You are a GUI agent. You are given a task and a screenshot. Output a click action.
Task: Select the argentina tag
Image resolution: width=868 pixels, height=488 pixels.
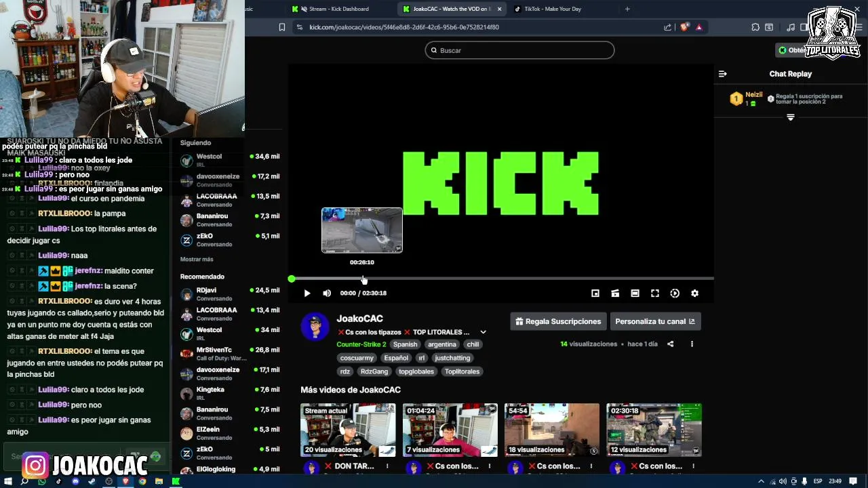pyautogui.click(x=442, y=344)
